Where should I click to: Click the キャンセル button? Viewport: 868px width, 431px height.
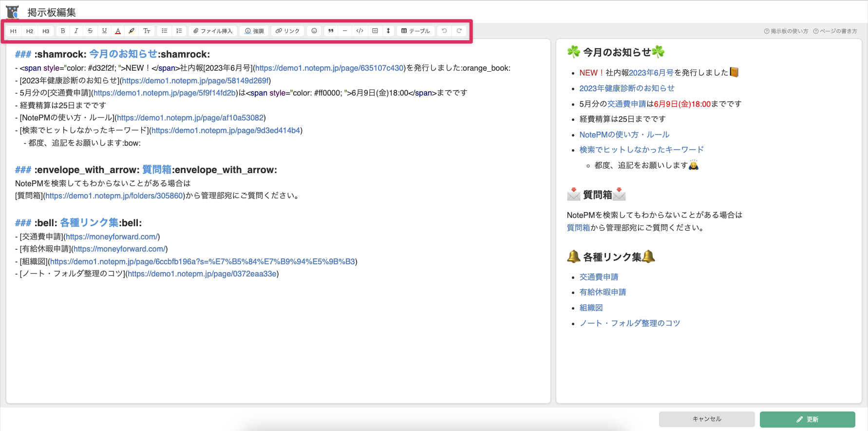coord(707,419)
